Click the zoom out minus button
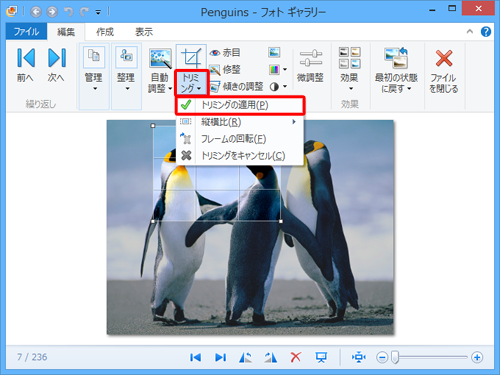 (382, 358)
